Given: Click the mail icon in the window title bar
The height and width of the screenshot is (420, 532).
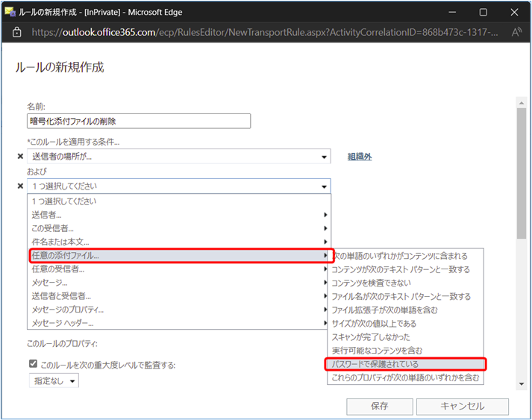Looking at the screenshot, I should click(x=10, y=12).
